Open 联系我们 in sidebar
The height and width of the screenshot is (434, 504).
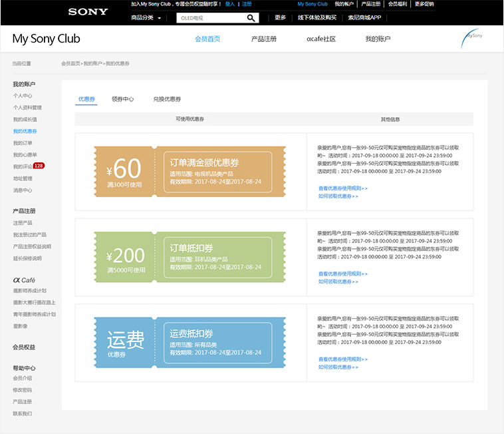pos(23,413)
